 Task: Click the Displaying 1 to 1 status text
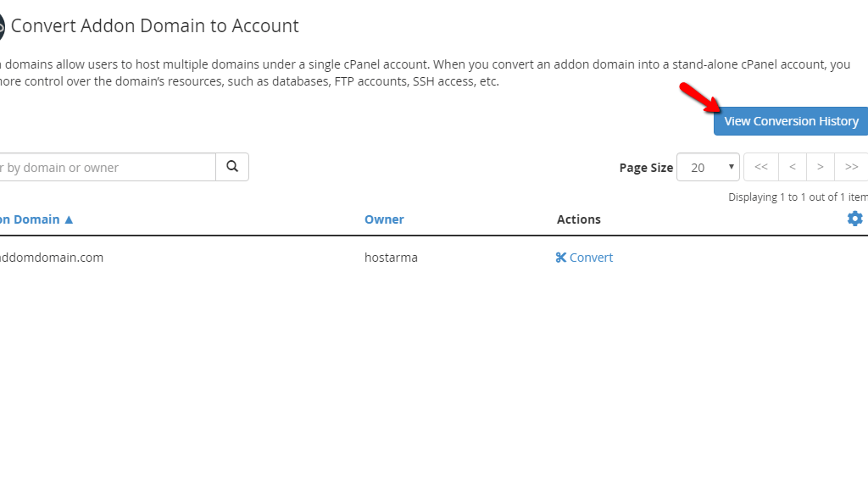pos(798,197)
